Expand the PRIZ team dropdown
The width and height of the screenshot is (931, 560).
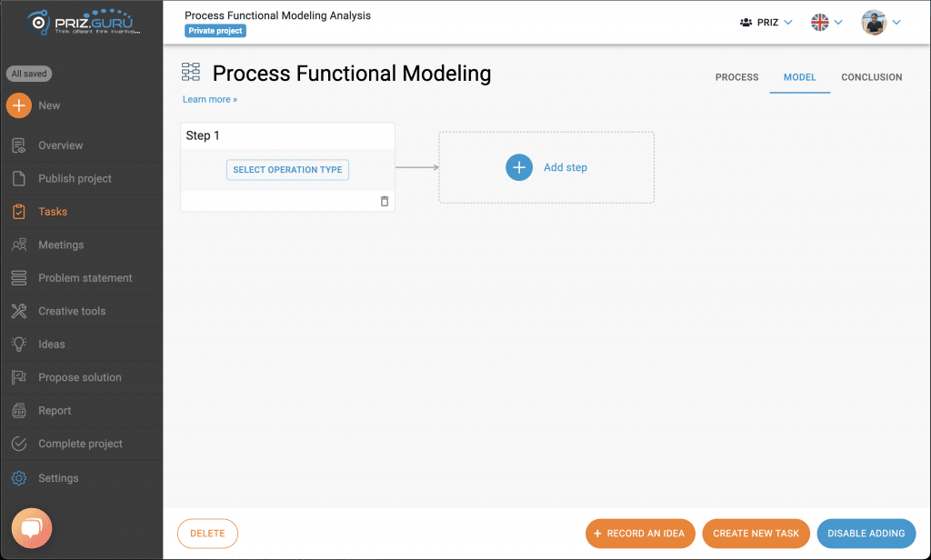(766, 21)
